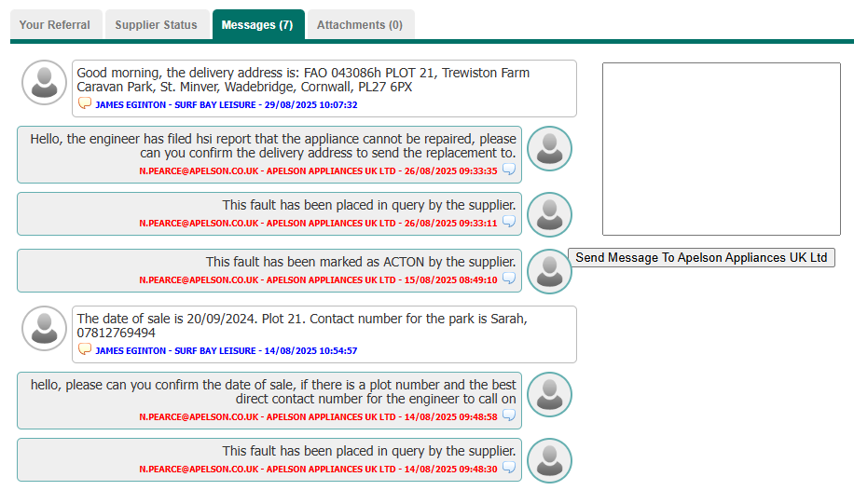Open the Your Referral tab
Viewport: 854px width, 504px height.
point(55,24)
